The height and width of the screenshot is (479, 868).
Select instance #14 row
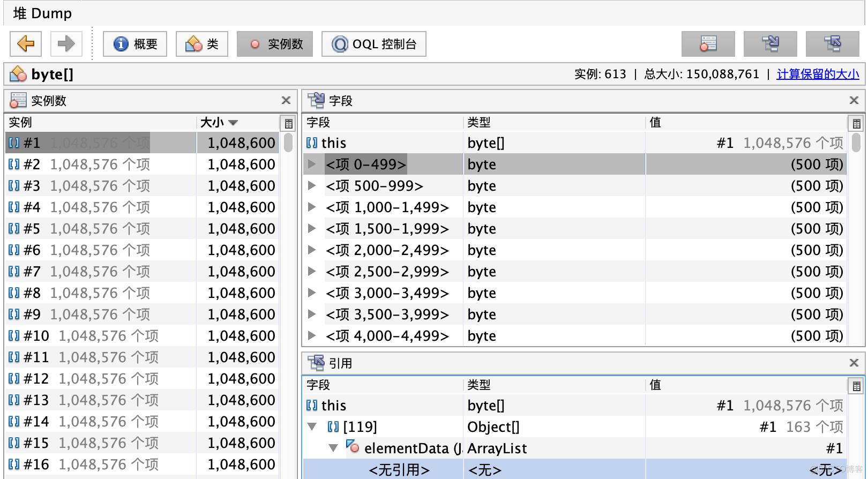coord(142,422)
